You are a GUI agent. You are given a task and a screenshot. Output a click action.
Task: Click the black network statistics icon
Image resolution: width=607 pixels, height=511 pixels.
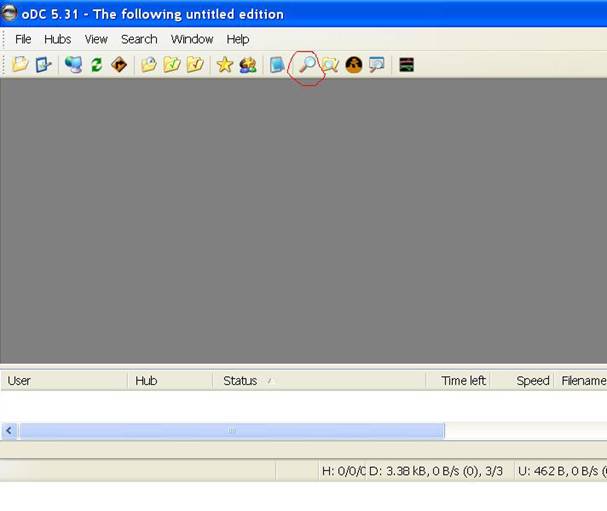pyautogui.click(x=406, y=65)
